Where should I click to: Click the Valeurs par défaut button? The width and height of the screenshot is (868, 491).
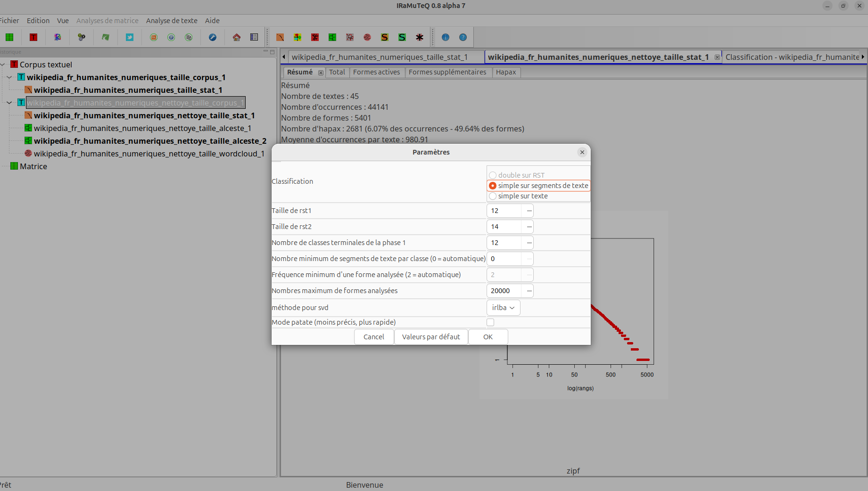[431, 337]
